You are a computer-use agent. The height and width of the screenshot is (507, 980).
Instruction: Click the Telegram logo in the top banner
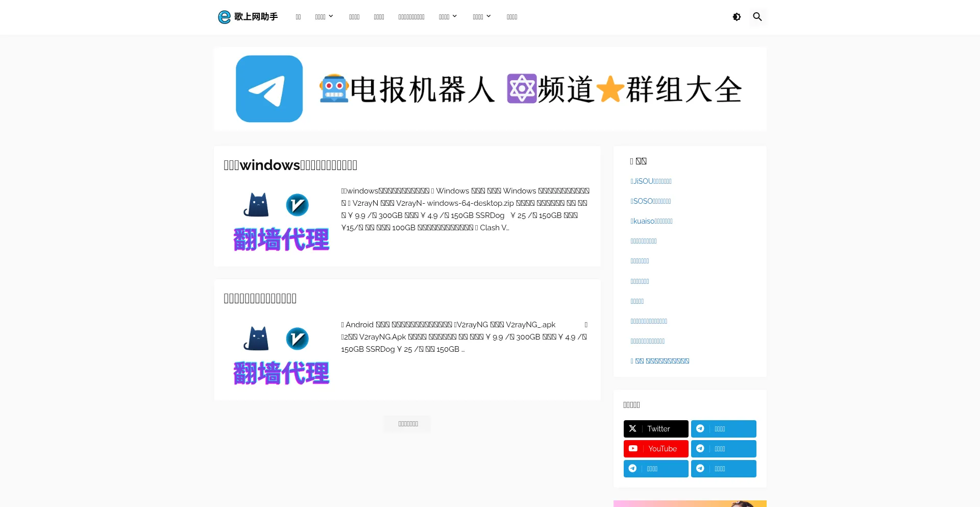click(x=269, y=89)
